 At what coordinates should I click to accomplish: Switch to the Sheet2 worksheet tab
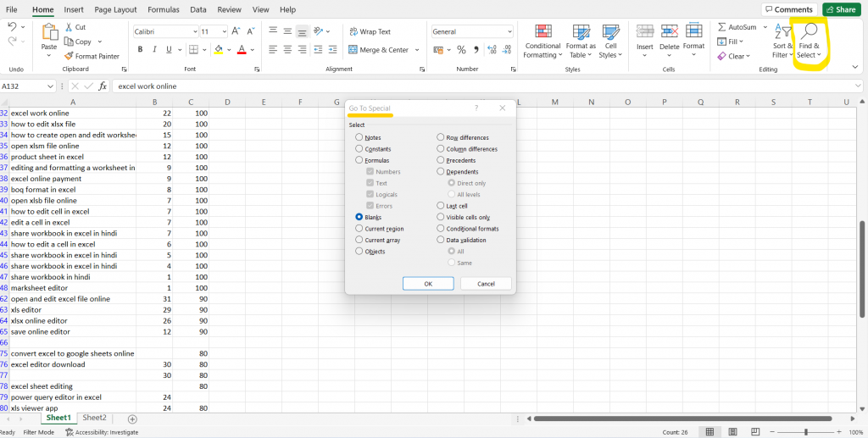[94, 418]
